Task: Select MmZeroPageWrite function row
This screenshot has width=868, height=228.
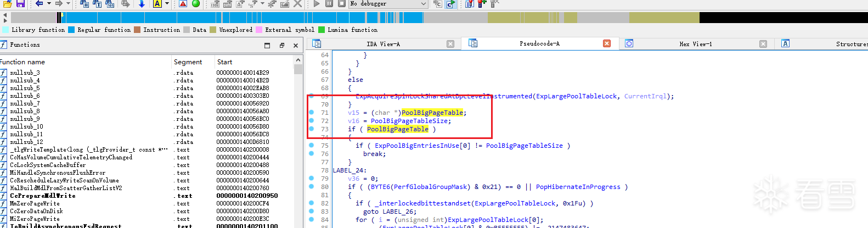Action: [146, 203]
